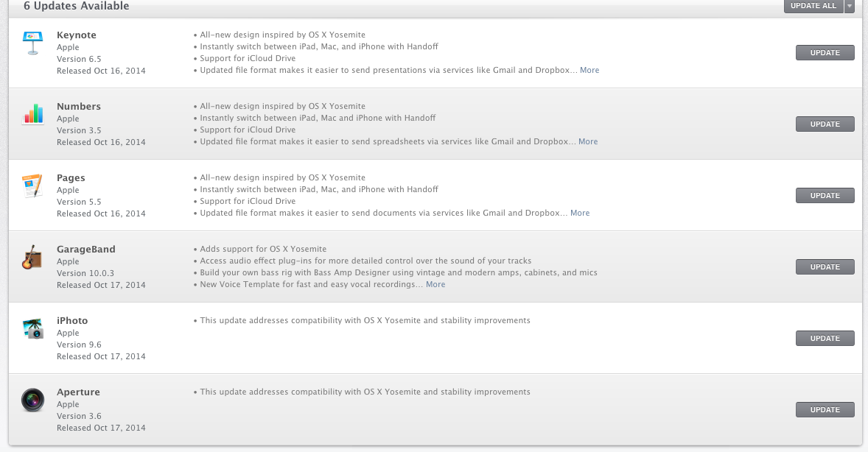The height and width of the screenshot is (452, 868).
Task: Update the Numbers app
Action: point(825,124)
